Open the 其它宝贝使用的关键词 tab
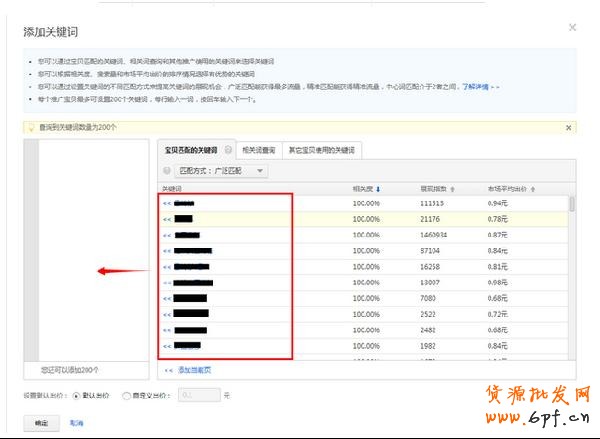600x439 pixels. (x=320, y=150)
